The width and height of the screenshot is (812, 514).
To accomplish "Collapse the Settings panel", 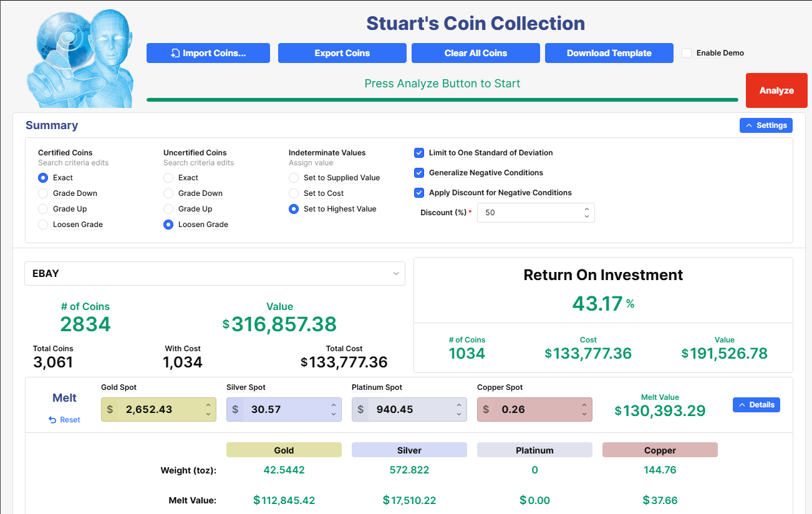I will [765, 125].
